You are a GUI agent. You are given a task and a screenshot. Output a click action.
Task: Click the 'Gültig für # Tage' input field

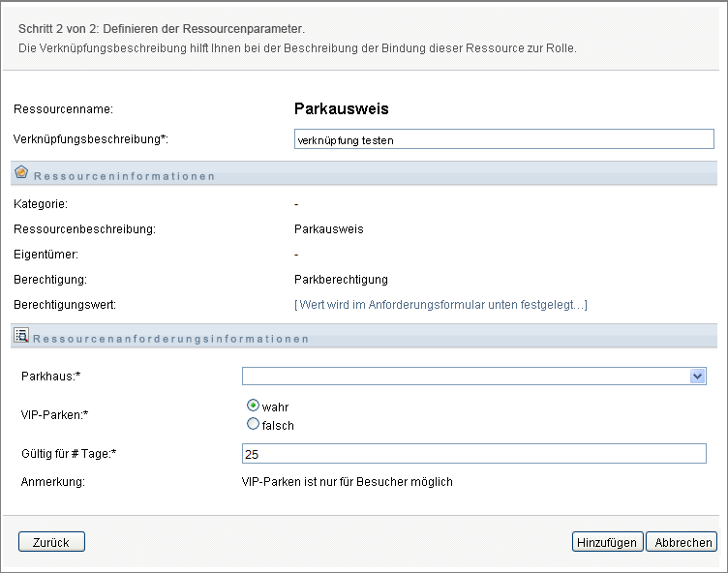pyautogui.click(x=474, y=454)
